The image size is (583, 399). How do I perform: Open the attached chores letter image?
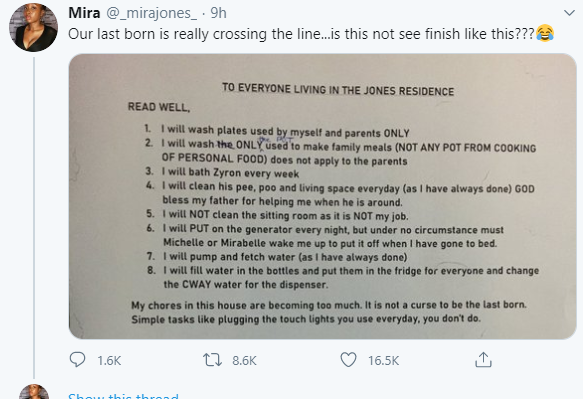click(323, 196)
